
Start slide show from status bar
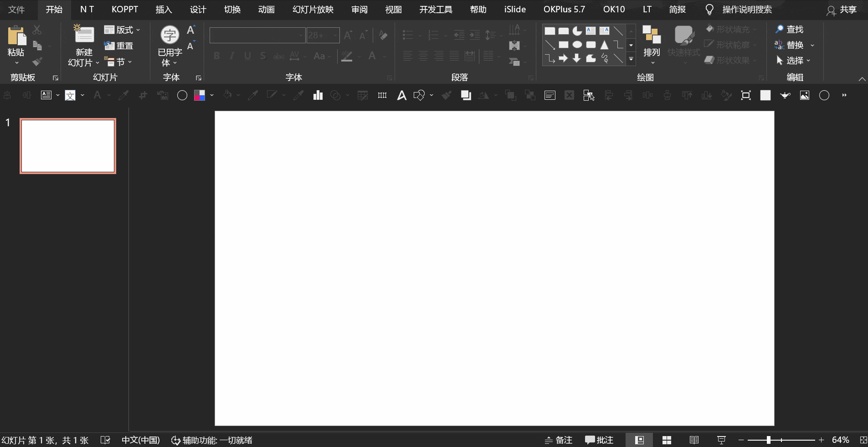[721, 440]
